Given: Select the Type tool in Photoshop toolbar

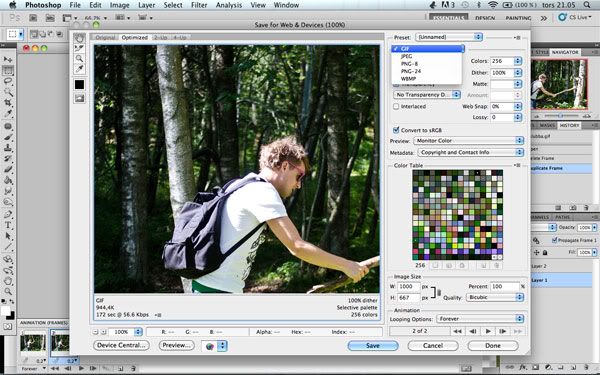Looking at the screenshot, I should click(8, 225).
